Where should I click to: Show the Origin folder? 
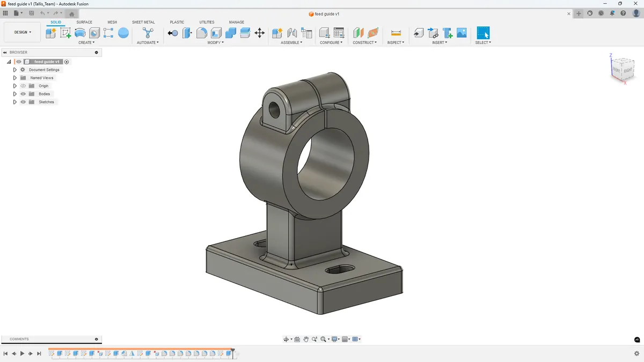(x=23, y=86)
